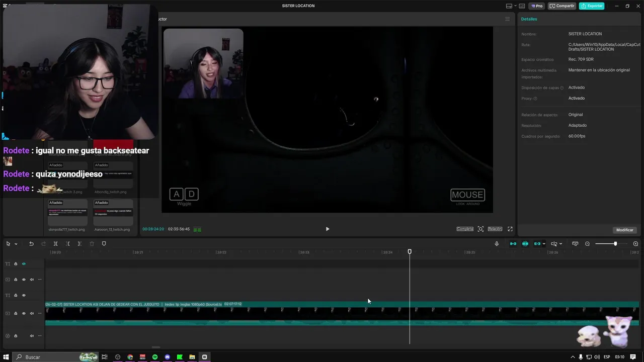
Task: Click the Proxy info help icon
Action: pos(535,99)
